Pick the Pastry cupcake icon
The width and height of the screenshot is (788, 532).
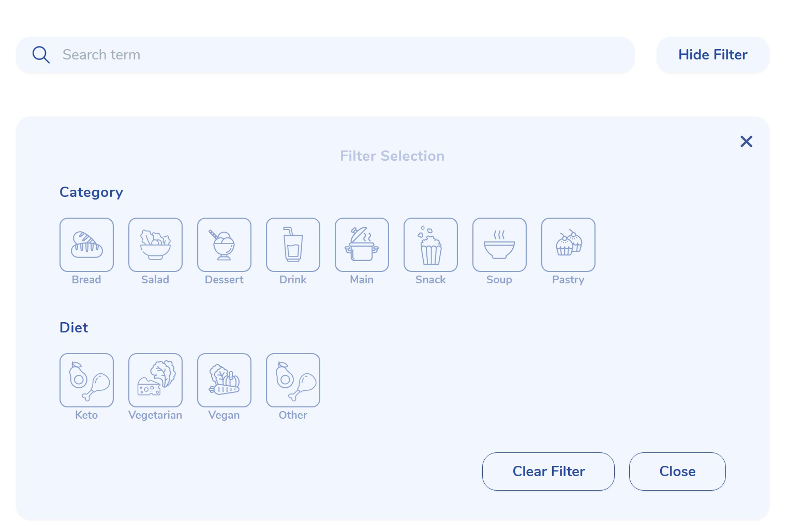(568, 245)
